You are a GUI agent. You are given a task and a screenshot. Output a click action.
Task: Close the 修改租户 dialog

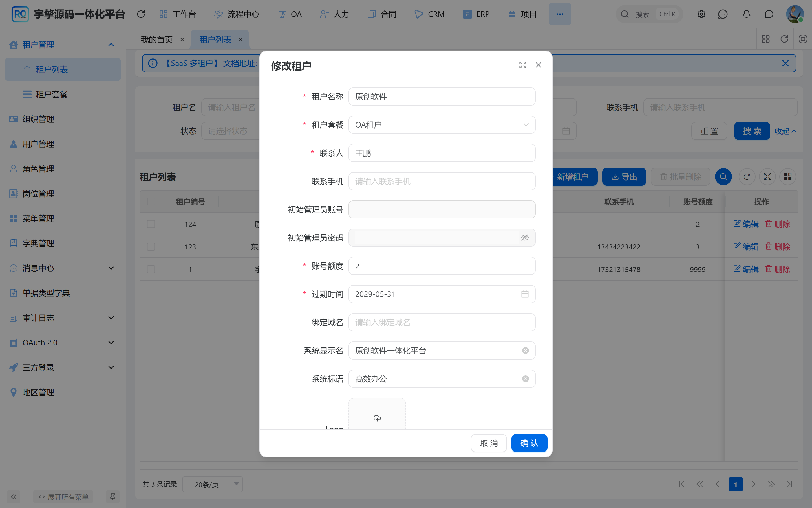(538, 65)
